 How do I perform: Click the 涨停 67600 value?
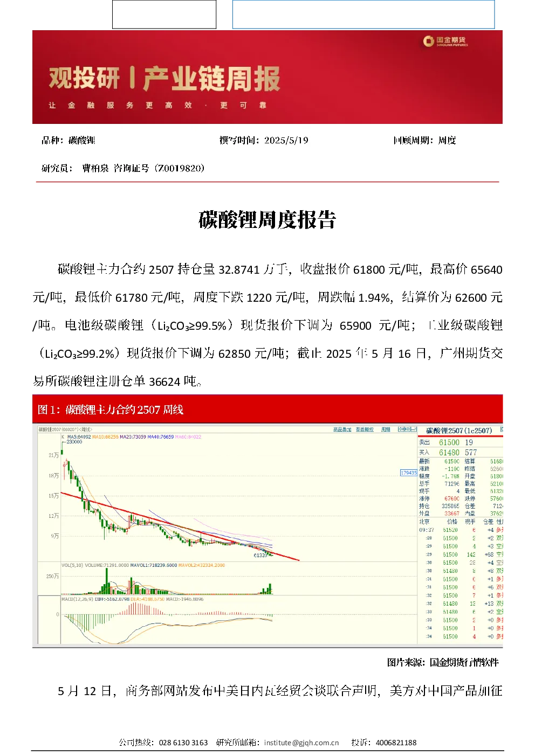[452, 499]
